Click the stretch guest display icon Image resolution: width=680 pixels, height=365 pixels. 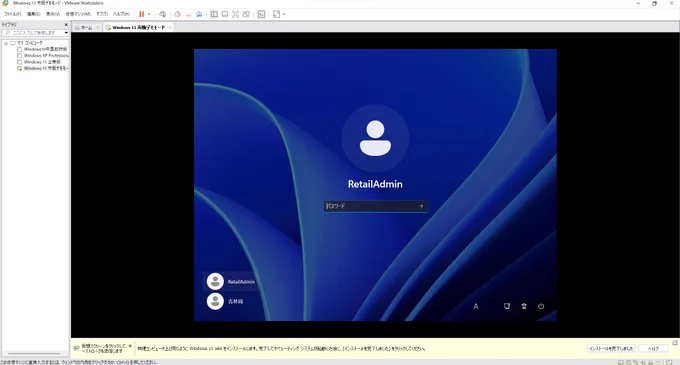click(x=277, y=14)
